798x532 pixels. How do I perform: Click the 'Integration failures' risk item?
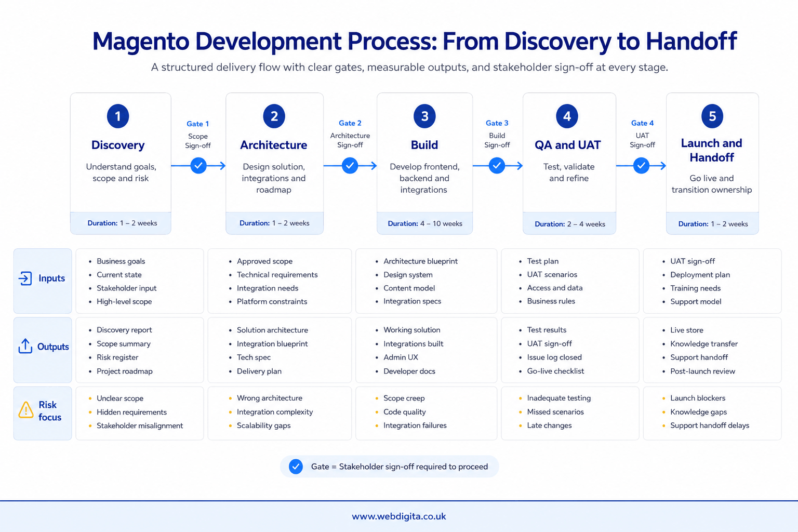[415, 425]
